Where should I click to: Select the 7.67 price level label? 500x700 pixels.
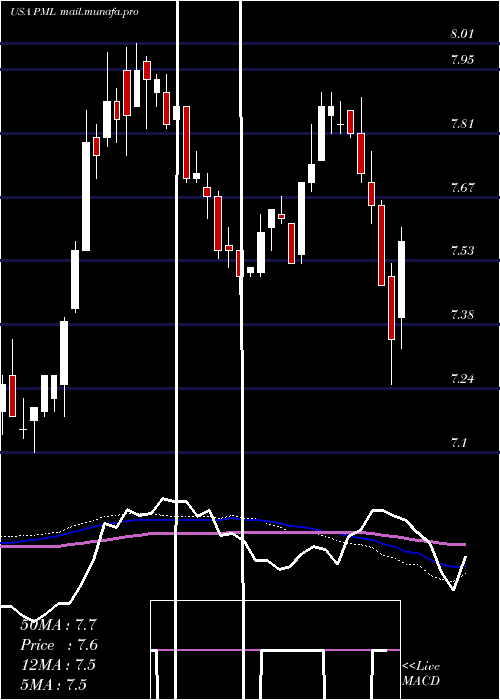point(462,188)
